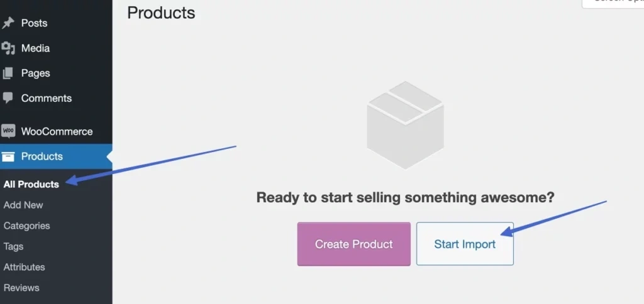Screen dimensions: 644x304
Task: Click the Pages stacked-sheets icon
Action: point(8,73)
